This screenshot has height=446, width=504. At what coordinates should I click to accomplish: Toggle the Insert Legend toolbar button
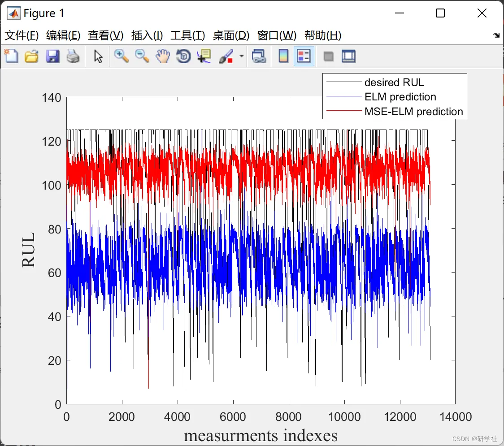[304, 56]
